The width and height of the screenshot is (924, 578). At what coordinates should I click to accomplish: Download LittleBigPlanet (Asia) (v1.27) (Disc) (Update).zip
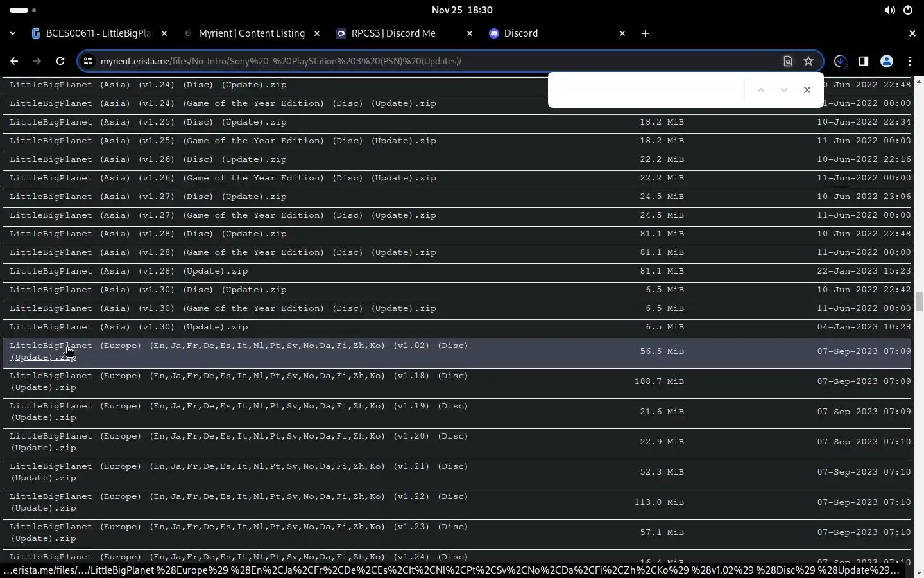tap(148, 197)
